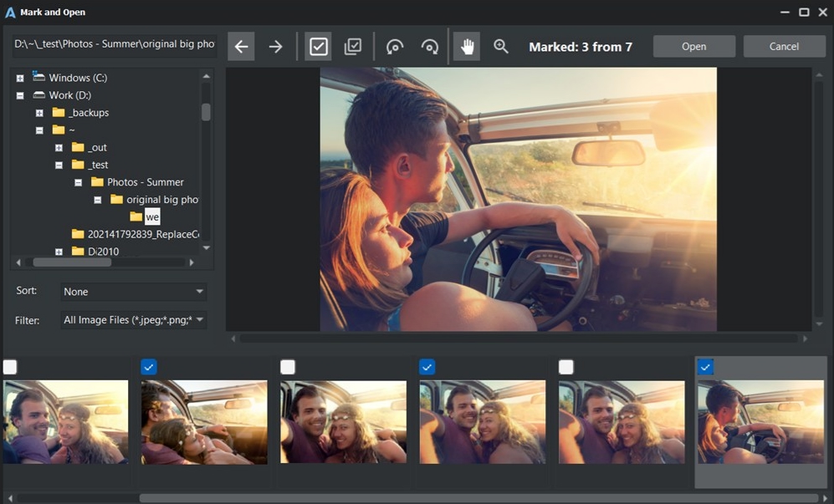Go to the next image with forward arrow

tap(275, 47)
